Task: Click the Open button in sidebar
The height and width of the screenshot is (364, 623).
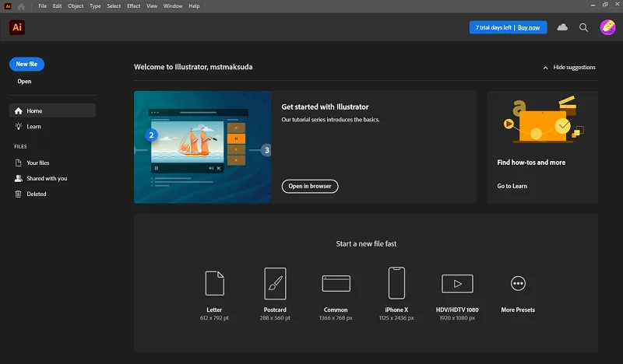Action: pos(24,82)
